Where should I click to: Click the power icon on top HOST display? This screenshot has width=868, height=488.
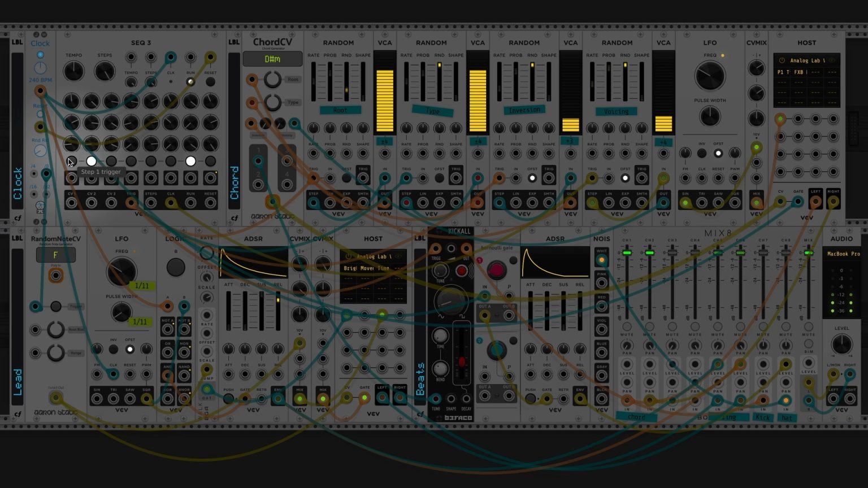[782, 60]
